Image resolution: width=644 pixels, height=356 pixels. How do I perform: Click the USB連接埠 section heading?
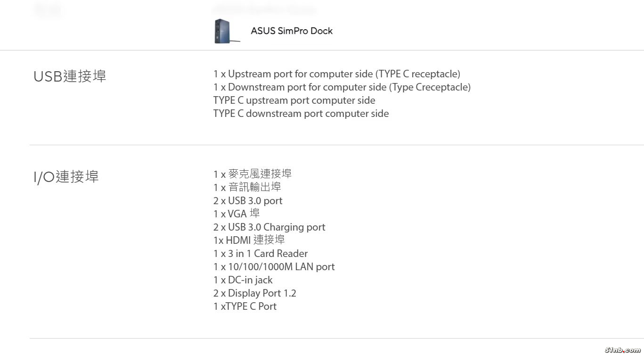tap(70, 76)
